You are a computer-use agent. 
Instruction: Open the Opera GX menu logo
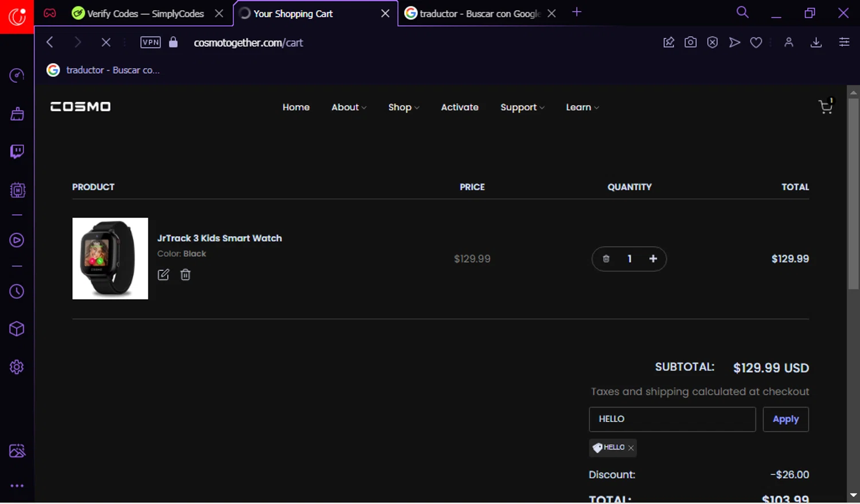click(x=17, y=17)
